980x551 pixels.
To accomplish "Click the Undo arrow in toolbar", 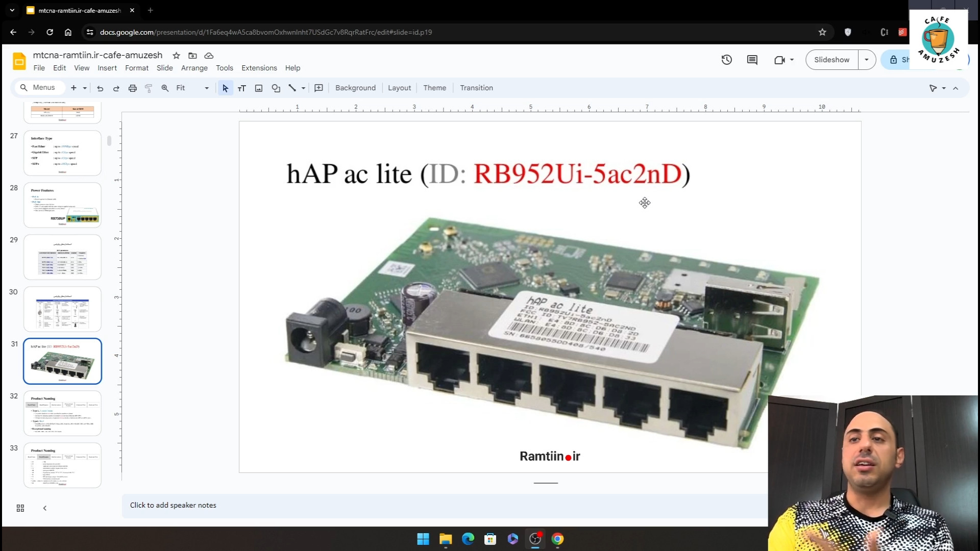I will point(100,88).
